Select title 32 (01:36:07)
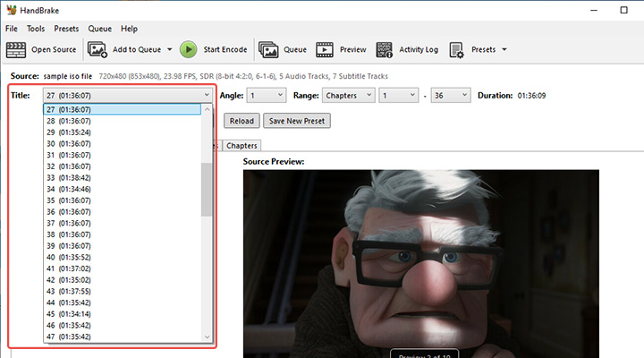Image resolution: width=644 pixels, height=358 pixels. pyautogui.click(x=122, y=166)
